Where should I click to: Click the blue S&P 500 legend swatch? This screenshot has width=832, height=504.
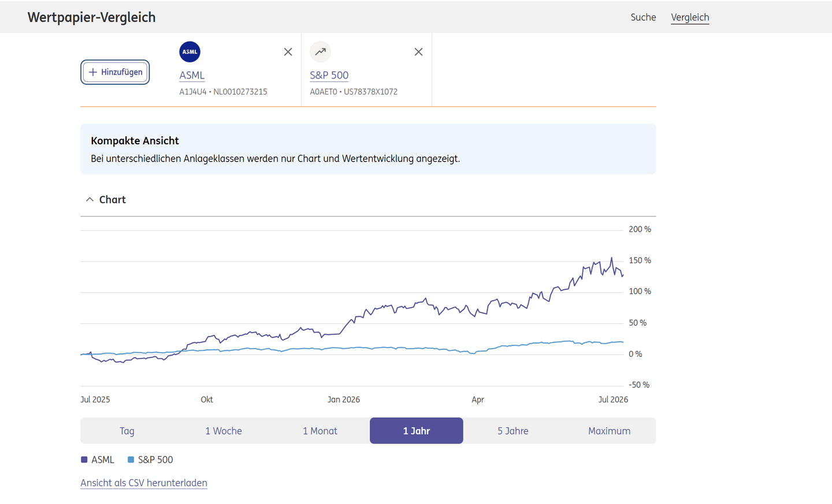click(x=131, y=460)
